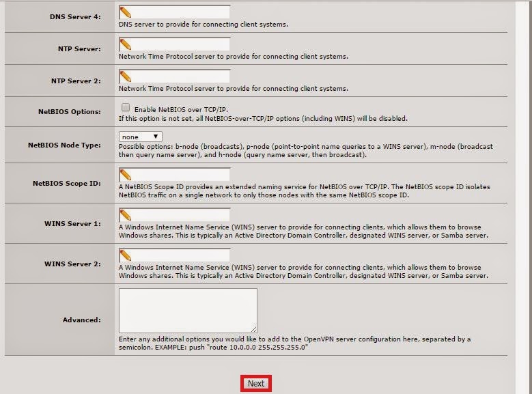Screen dimensions: 532x394
Task: Click 'If this option is not set' note
Action: point(263,119)
